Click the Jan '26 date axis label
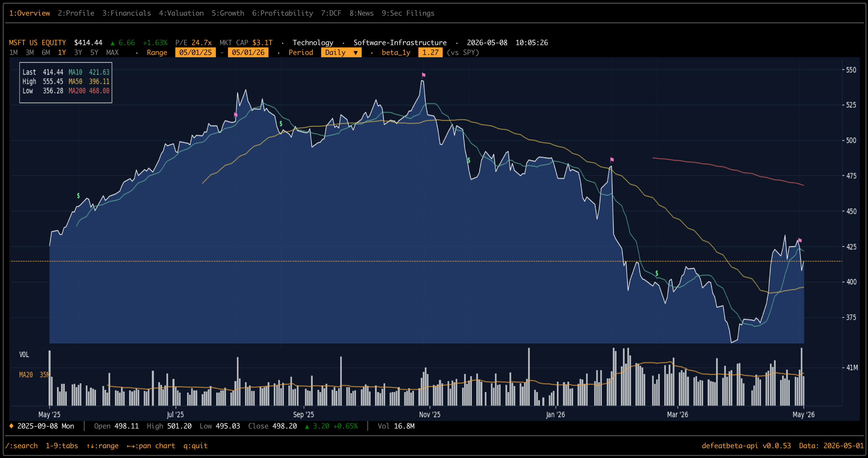 coord(555,415)
